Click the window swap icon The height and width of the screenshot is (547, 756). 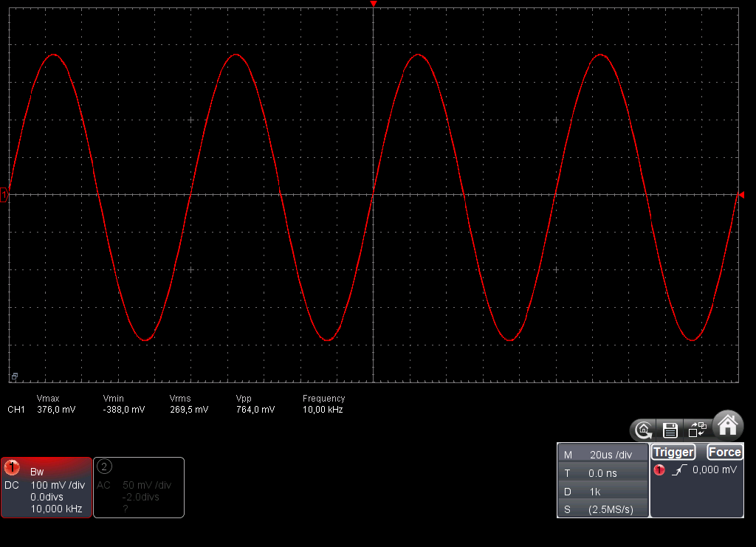click(697, 429)
